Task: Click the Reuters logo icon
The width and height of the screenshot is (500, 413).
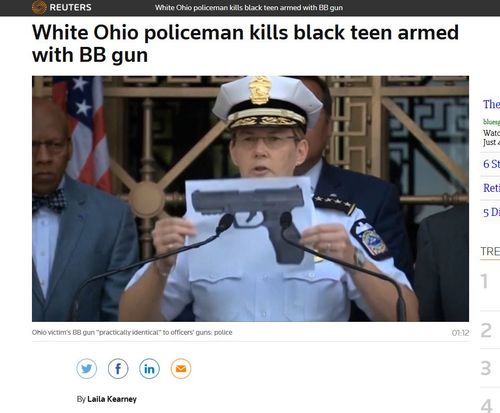Action: tap(39, 7)
